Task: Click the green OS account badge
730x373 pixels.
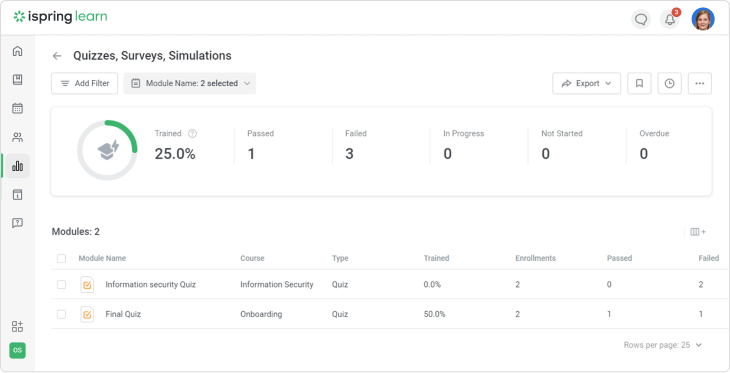Action: click(17, 350)
